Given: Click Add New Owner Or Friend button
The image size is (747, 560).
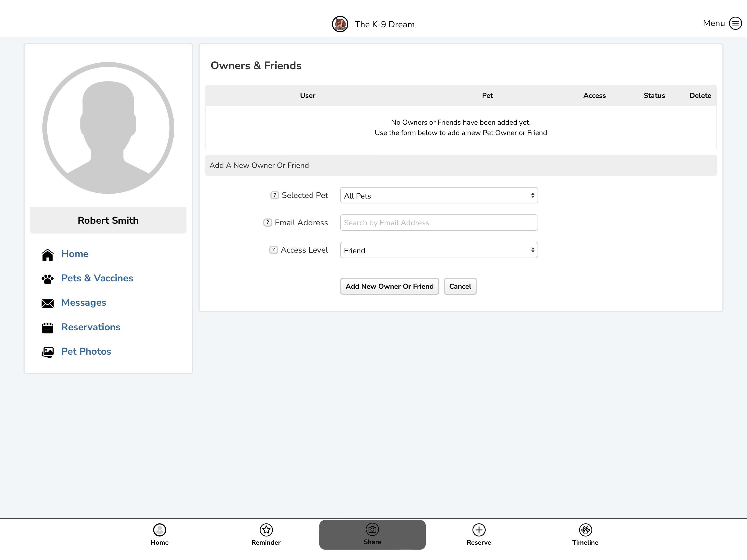Looking at the screenshot, I should coord(389,286).
